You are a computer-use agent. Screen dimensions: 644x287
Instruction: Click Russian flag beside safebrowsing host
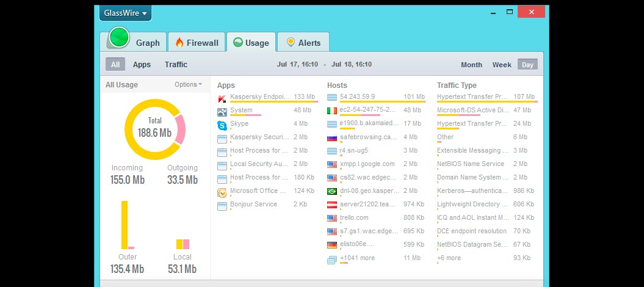(x=332, y=138)
